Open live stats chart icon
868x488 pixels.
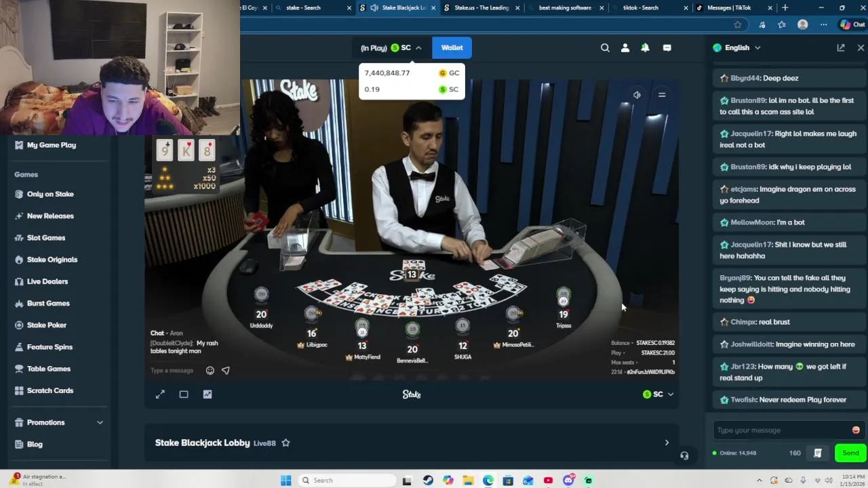(208, 394)
